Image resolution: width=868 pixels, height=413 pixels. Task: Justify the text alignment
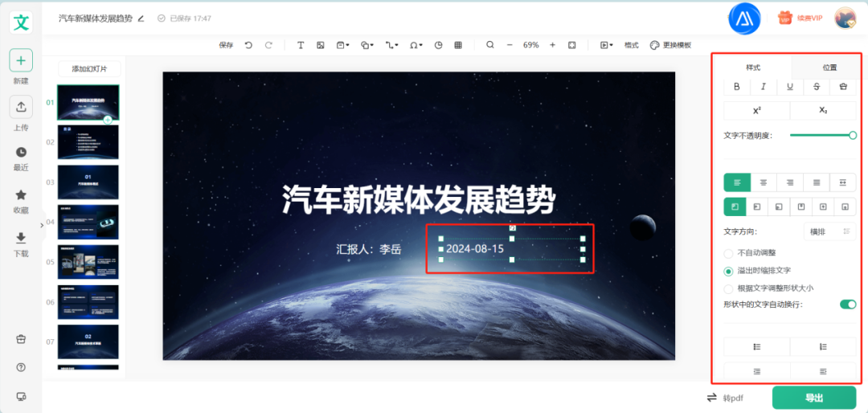click(817, 182)
